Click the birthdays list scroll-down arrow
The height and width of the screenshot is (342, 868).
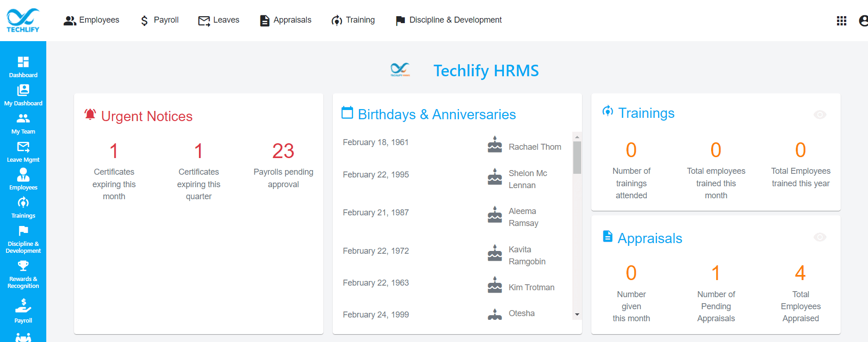[x=577, y=314]
